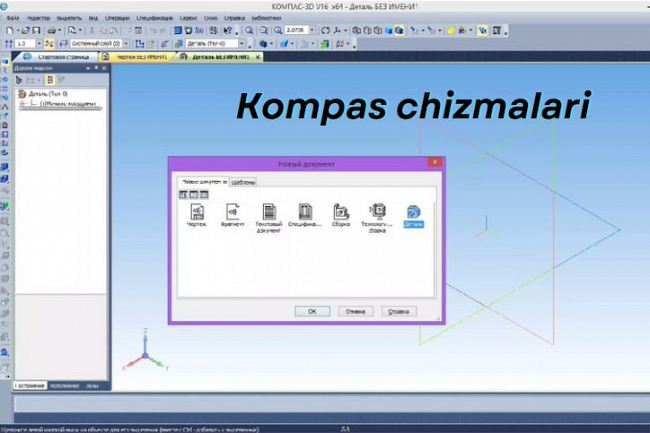Select the shaded-with-edges highlighted cube icon
The image size is (650, 433).
[x=399, y=31]
